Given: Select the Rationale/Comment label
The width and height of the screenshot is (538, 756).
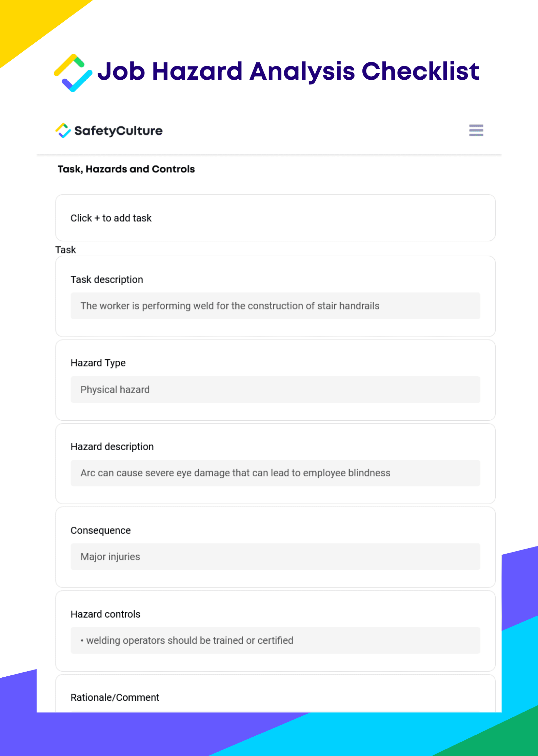Looking at the screenshot, I should [115, 697].
